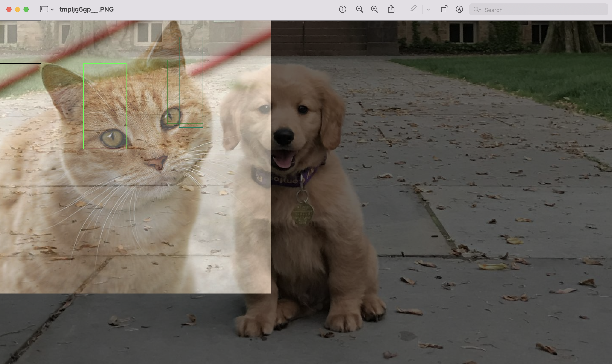Show the Markup toolbar
This screenshot has height=364, width=612.
[413, 9]
